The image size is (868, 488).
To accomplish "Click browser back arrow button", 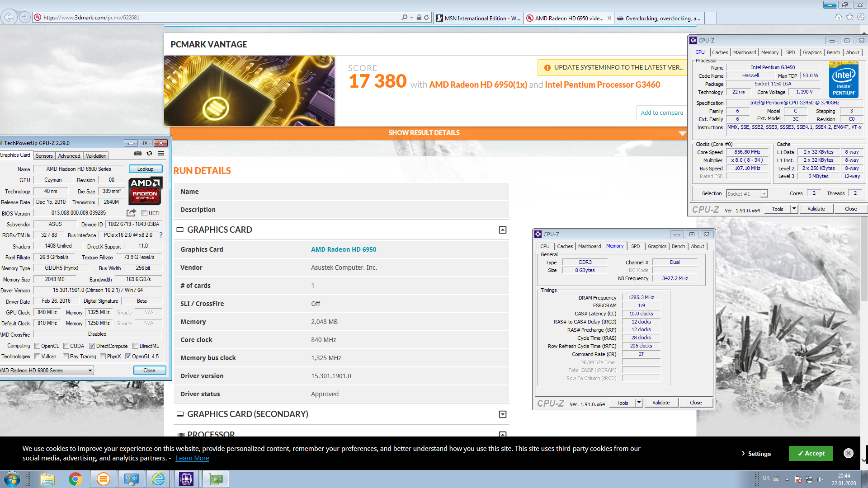I will 9,17.
